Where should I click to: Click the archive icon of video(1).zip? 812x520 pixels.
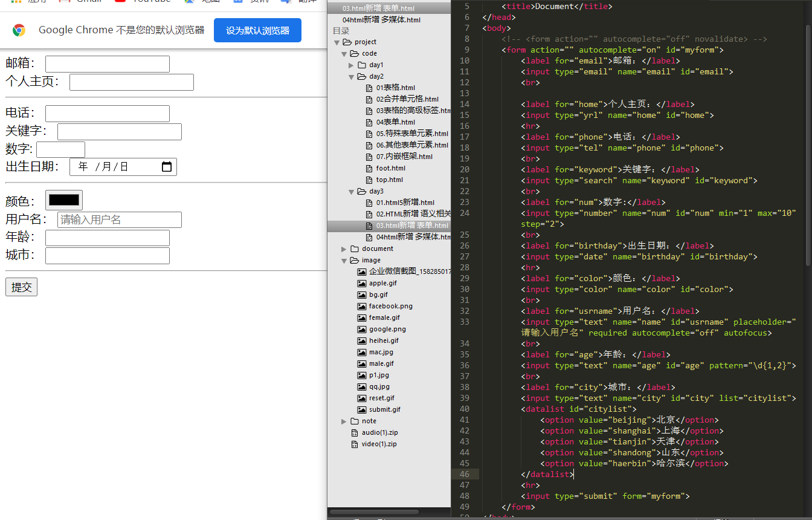355,444
